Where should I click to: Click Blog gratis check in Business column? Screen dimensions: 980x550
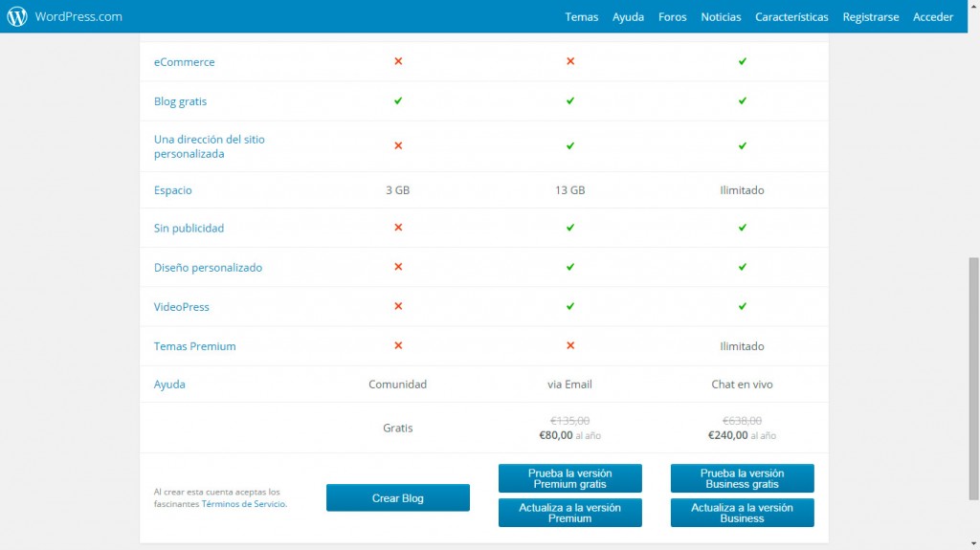742,100
